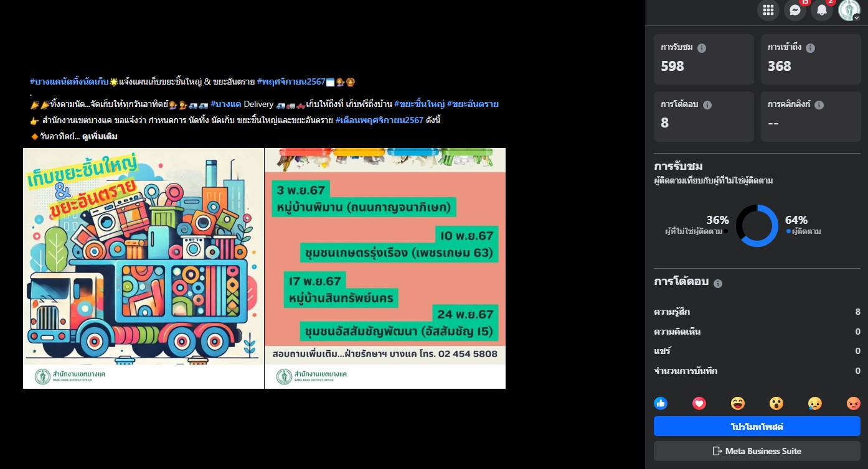
Task: Open the collection schedule dates image
Action: [x=385, y=268]
